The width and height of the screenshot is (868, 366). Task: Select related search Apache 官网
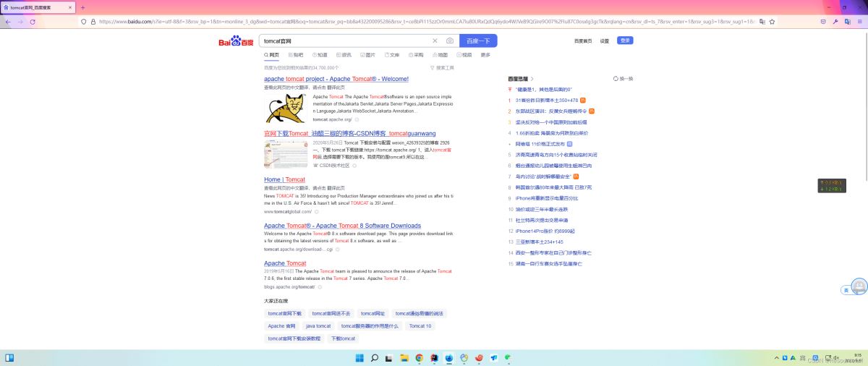pyautogui.click(x=281, y=326)
